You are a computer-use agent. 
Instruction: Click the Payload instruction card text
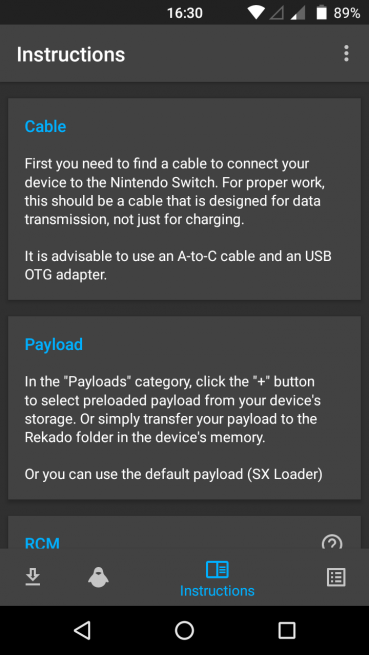pyautogui.click(x=173, y=428)
